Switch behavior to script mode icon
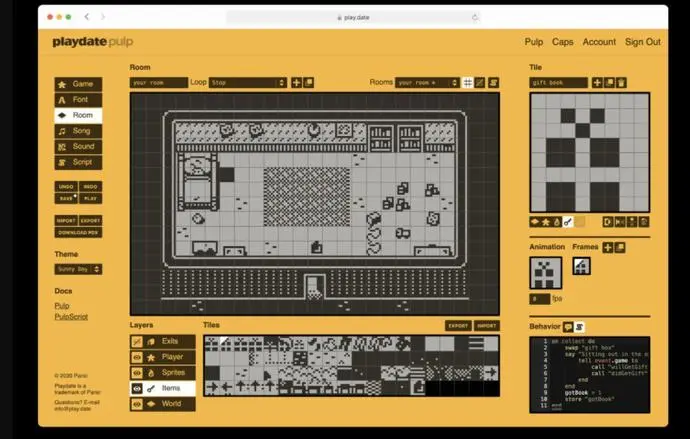The width and height of the screenshot is (690, 439). (580, 327)
